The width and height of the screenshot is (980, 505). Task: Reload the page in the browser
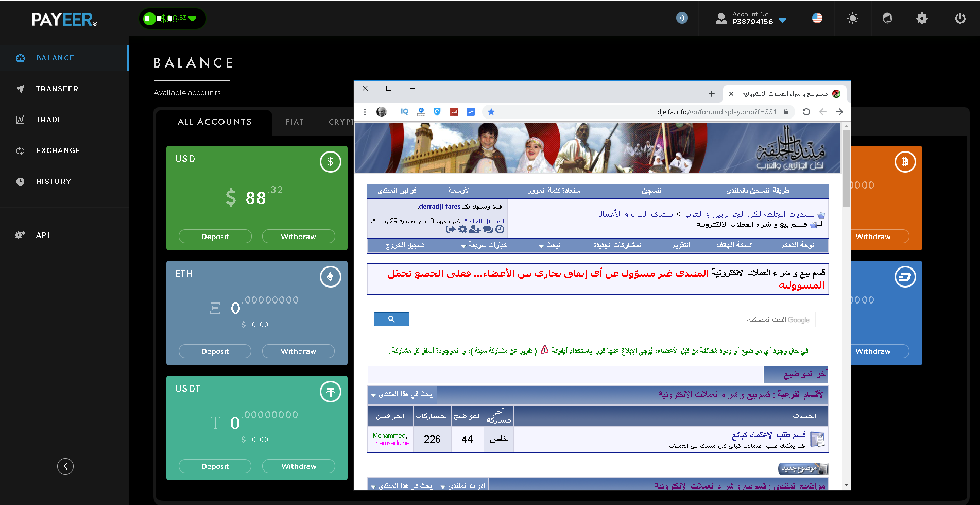[x=806, y=112]
